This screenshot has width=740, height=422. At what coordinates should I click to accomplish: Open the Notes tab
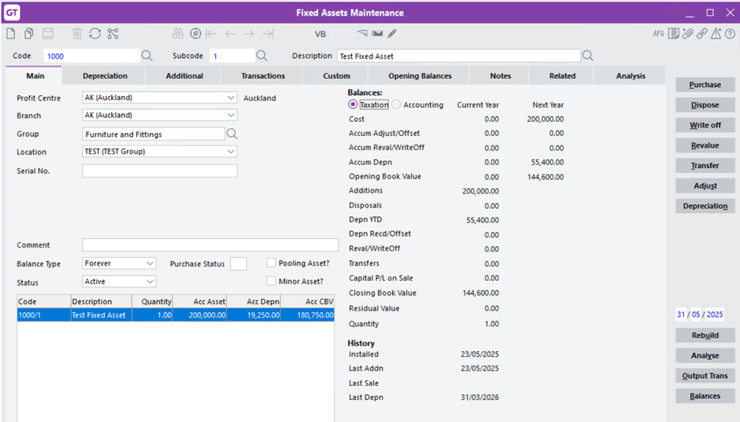(x=500, y=76)
